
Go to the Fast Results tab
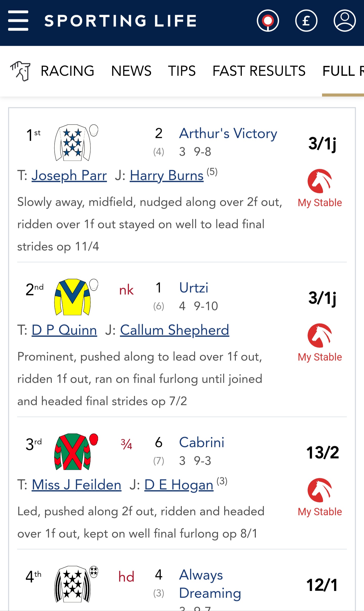(x=259, y=71)
